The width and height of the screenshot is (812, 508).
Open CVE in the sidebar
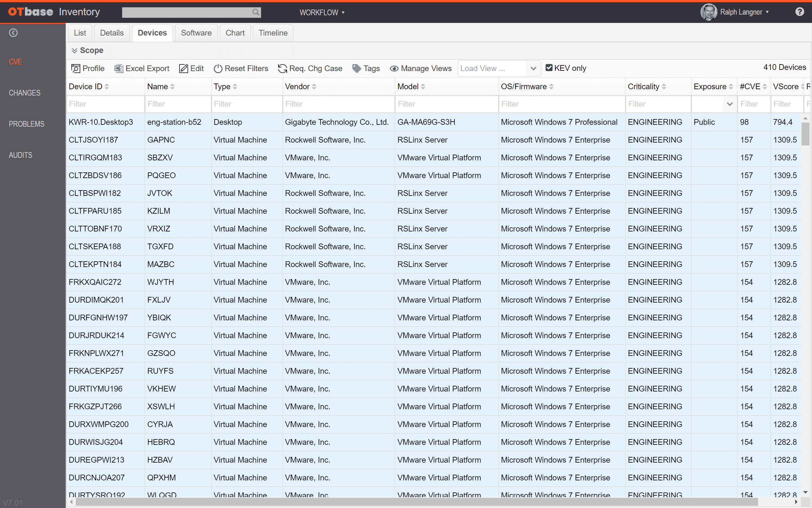tap(16, 62)
